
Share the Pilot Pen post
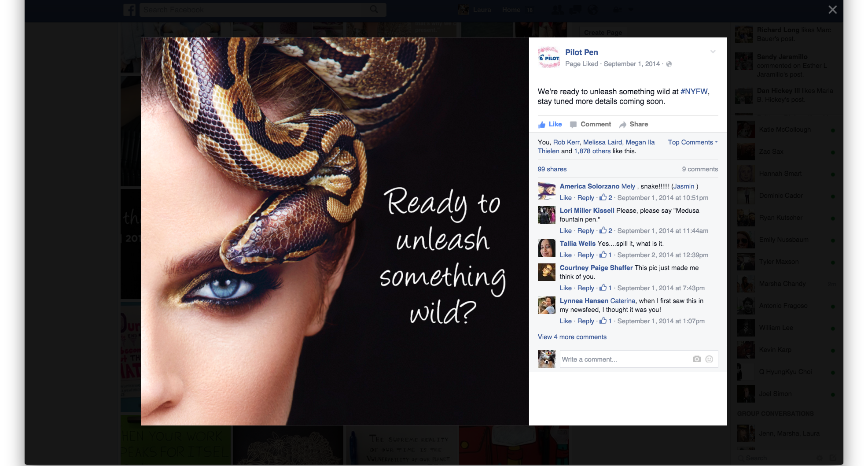point(633,124)
